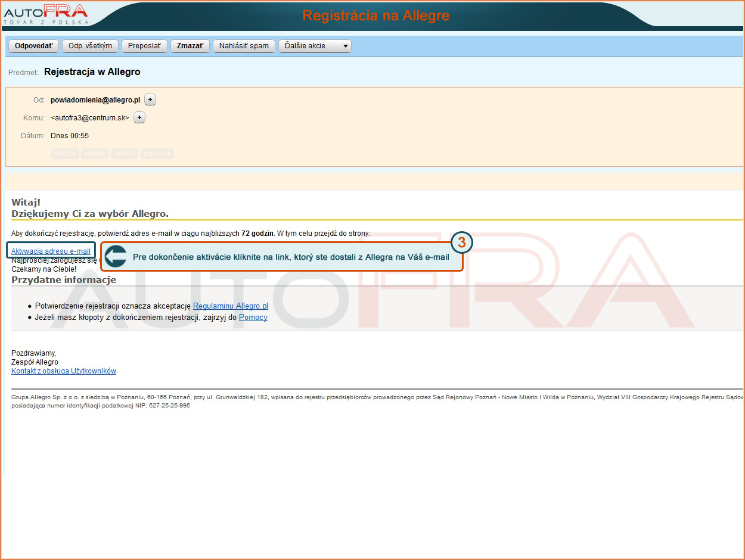Open Kontakt z obsługą Użytkowników link
Screen dimensions: 745x560
pyautogui.click(x=64, y=371)
